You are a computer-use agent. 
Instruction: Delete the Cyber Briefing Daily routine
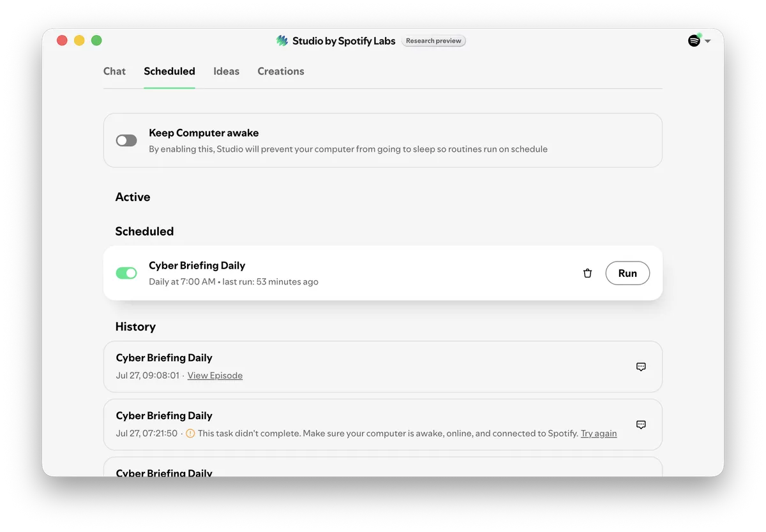pos(587,273)
